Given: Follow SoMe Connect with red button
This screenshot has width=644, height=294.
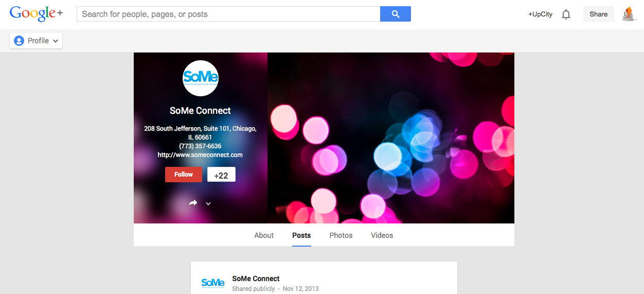Looking at the screenshot, I should (x=184, y=175).
